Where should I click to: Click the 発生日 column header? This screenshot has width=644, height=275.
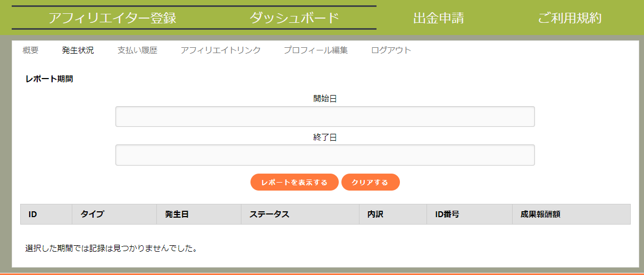[199, 214]
